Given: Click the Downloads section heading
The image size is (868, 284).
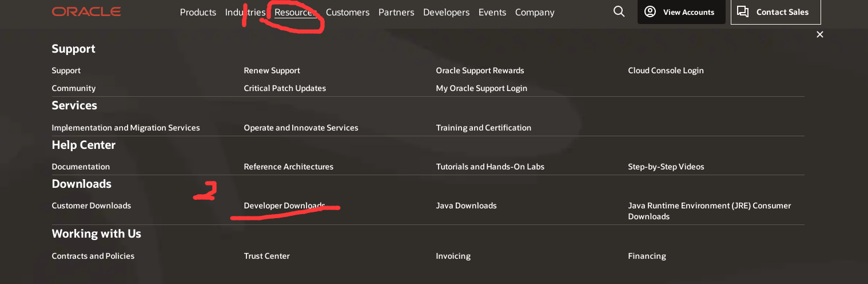Looking at the screenshot, I should point(82,184).
